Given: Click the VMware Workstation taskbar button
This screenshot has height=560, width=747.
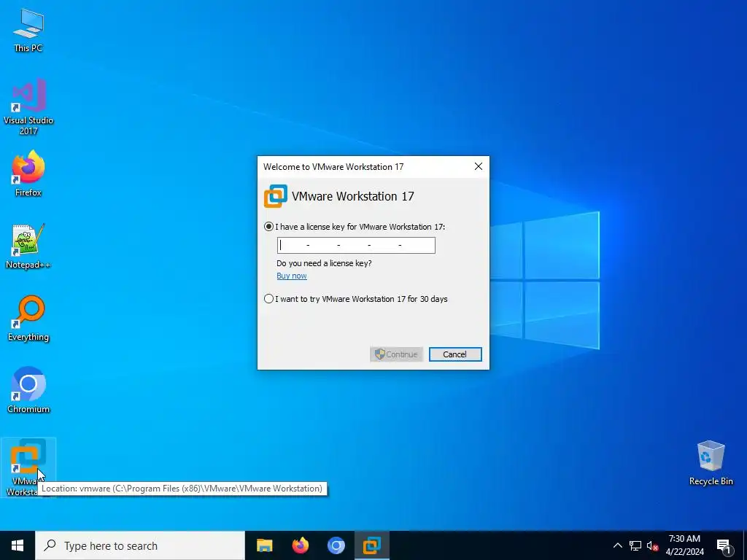Looking at the screenshot, I should pos(371,545).
